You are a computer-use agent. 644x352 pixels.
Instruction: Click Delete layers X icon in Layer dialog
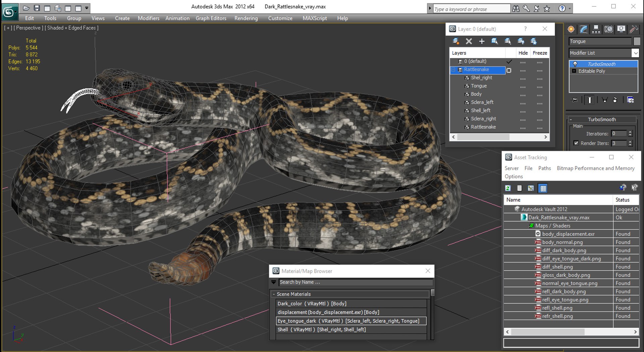[469, 41]
